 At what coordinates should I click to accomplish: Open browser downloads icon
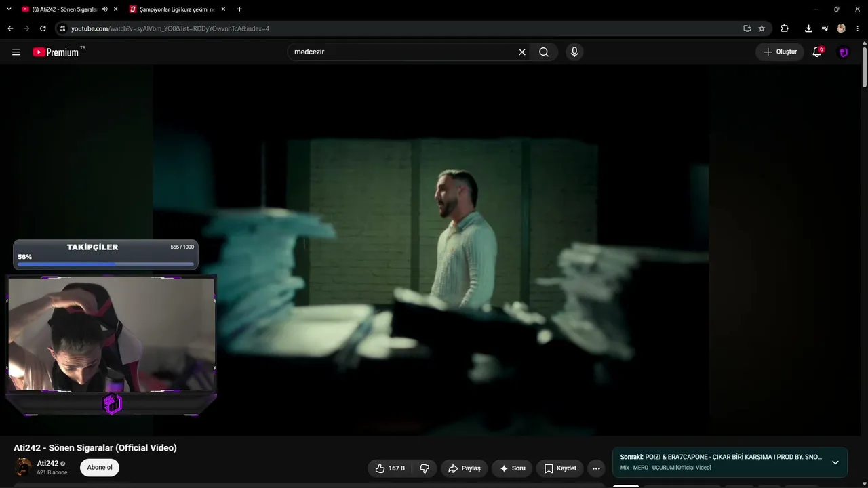pos(808,28)
